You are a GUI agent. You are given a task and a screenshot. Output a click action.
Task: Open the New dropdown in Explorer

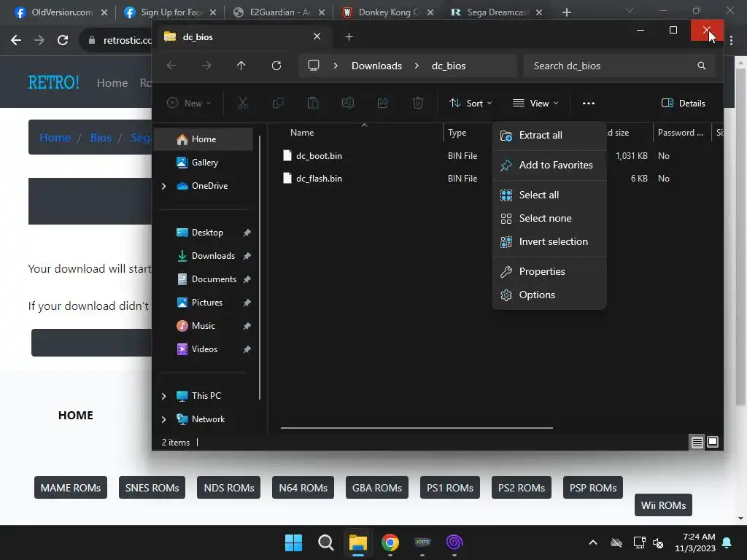click(189, 103)
